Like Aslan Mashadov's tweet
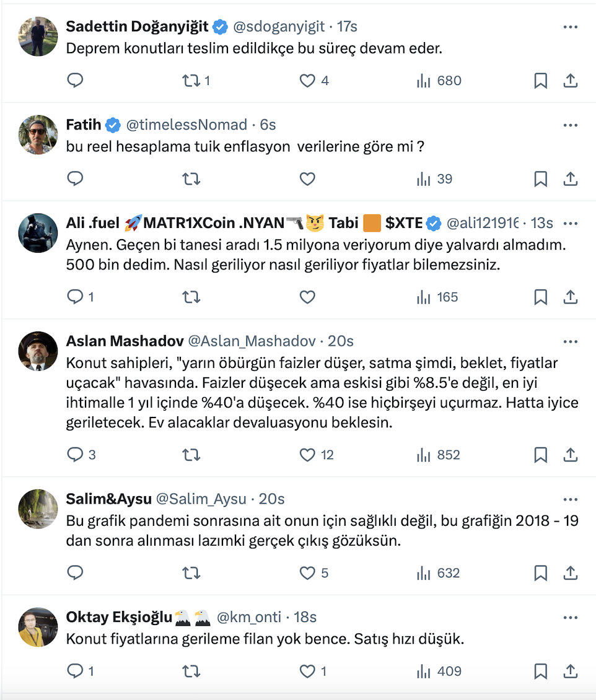 click(308, 455)
